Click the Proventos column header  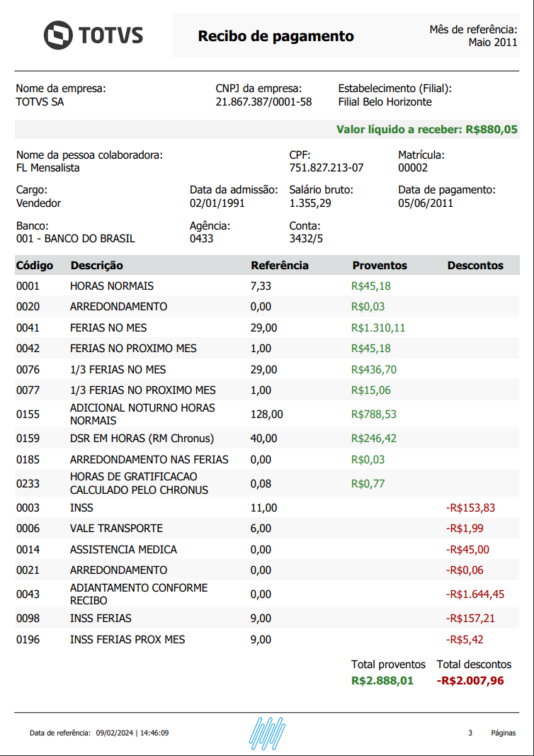[x=380, y=266]
